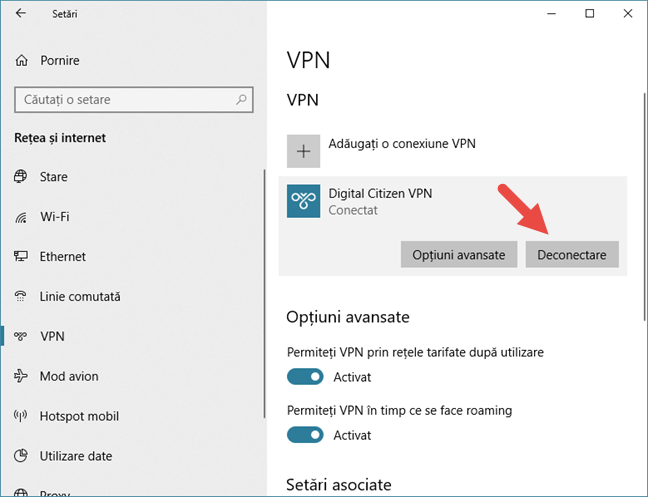Click the right pane vertical scrollbar
This screenshot has width=648, height=497.
(645, 207)
